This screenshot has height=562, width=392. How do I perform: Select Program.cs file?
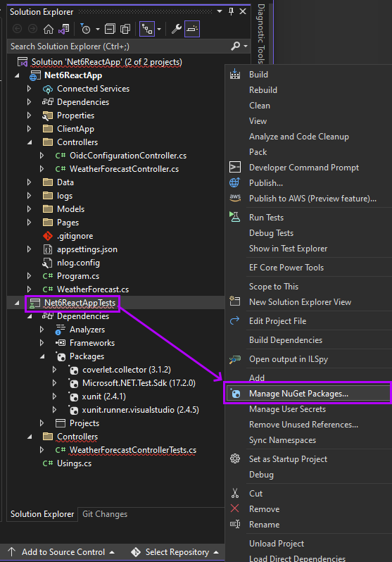pos(77,276)
